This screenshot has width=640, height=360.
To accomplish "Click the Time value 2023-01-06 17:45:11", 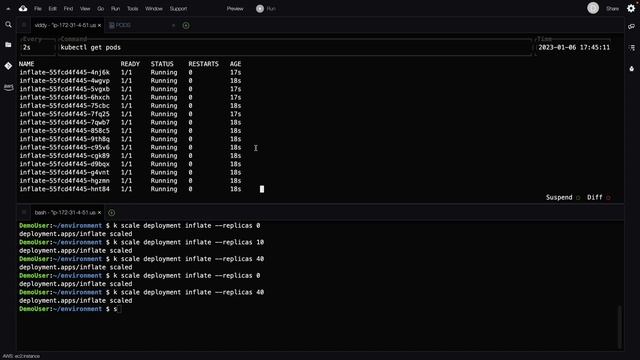I will pyautogui.click(x=574, y=47).
